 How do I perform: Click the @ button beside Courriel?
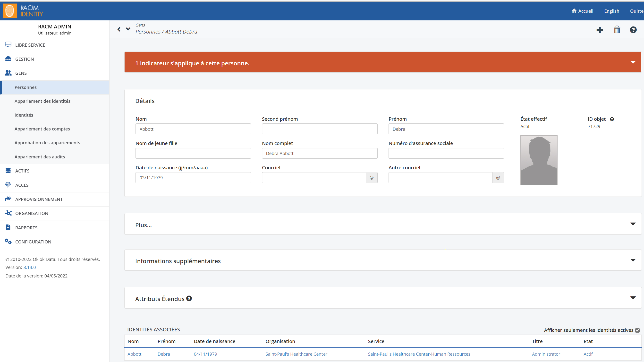(372, 178)
